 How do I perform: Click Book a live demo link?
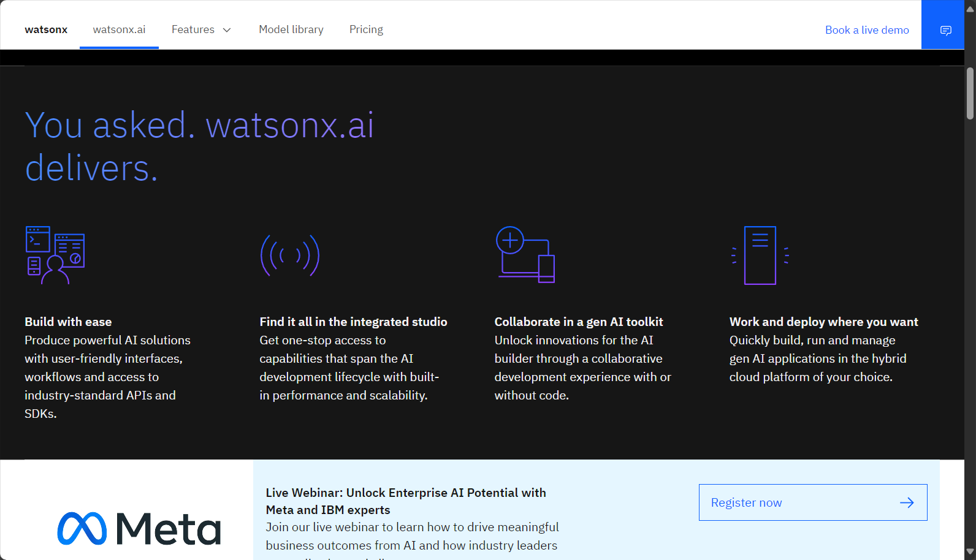(867, 30)
